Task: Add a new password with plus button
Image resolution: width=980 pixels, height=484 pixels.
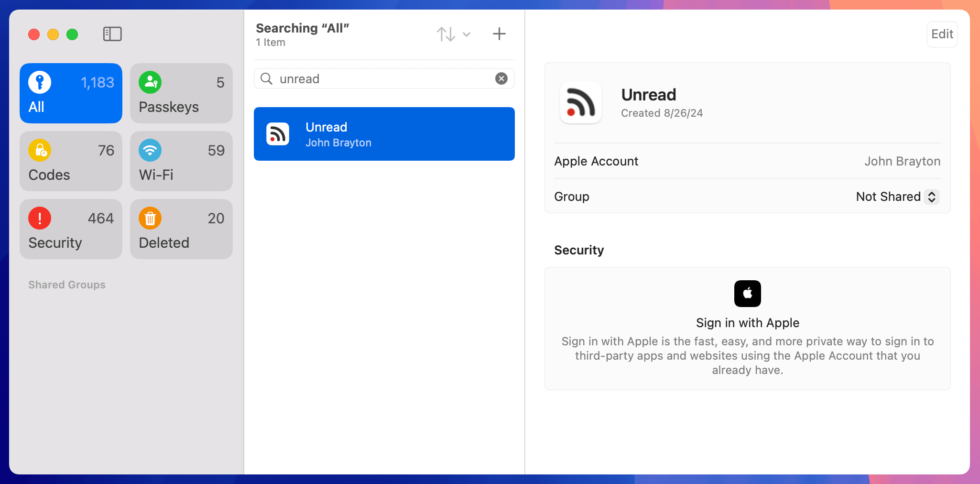Action: pyautogui.click(x=499, y=33)
